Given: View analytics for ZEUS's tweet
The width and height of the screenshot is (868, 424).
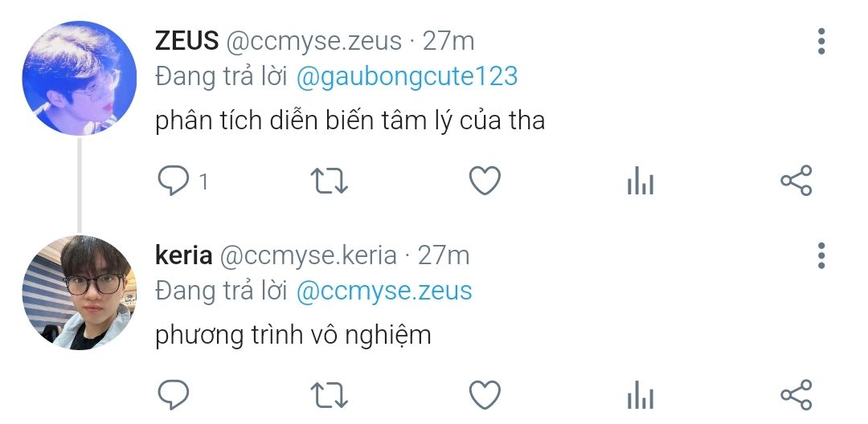Looking at the screenshot, I should pos(641,182).
